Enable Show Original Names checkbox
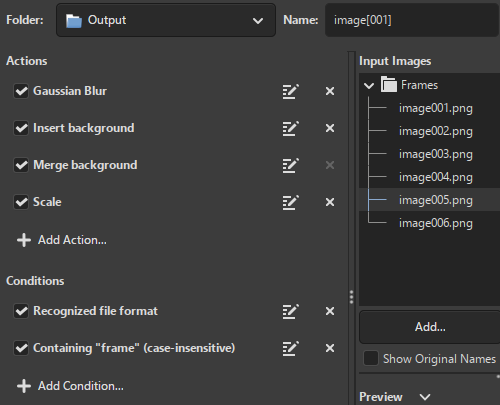The height and width of the screenshot is (405, 500). pyautogui.click(x=371, y=359)
